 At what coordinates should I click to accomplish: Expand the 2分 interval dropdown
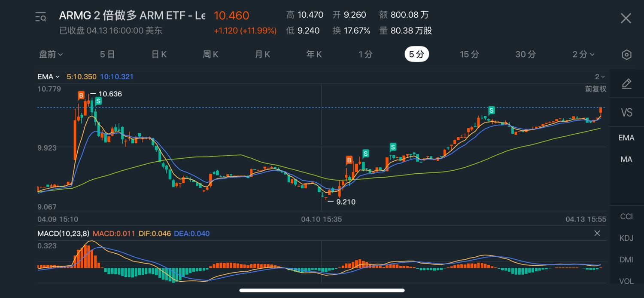tap(583, 55)
